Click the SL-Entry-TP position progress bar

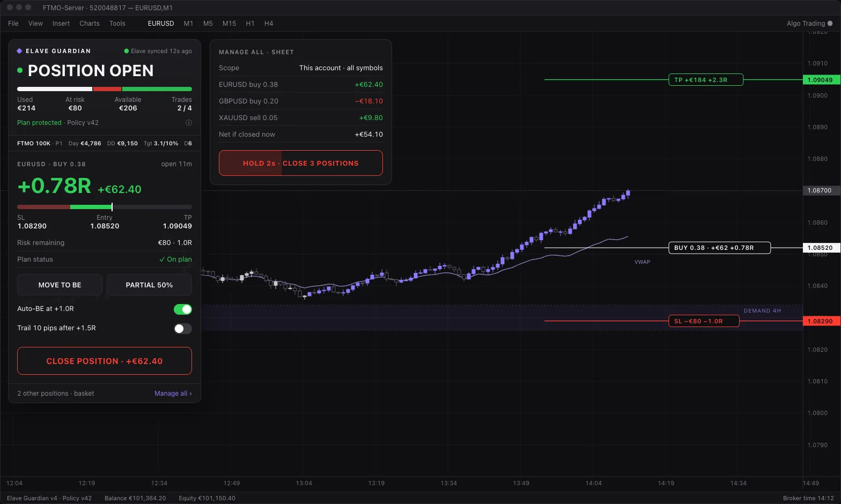pos(105,207)
